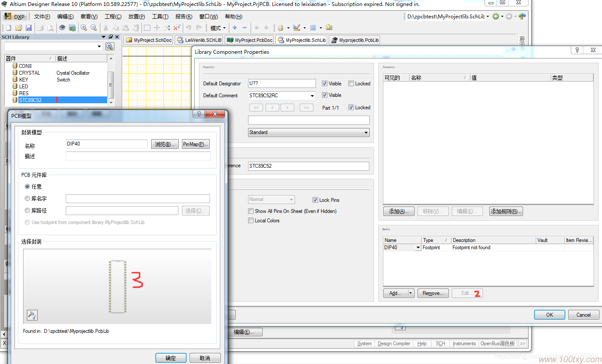Click the cut scissors icon

coord(105,28)
